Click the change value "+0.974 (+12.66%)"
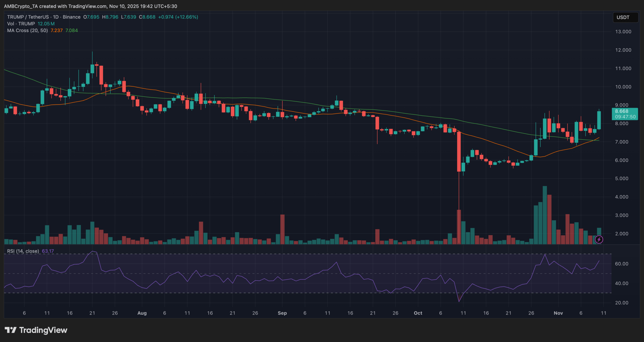This screenshot has height=342, width=644. click(178, 17)
